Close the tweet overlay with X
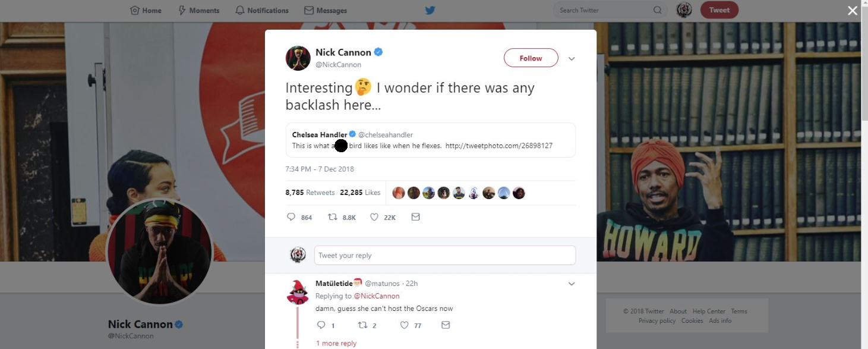The height and width of the screenshot is (349, 868). click(x=853, y=10)
